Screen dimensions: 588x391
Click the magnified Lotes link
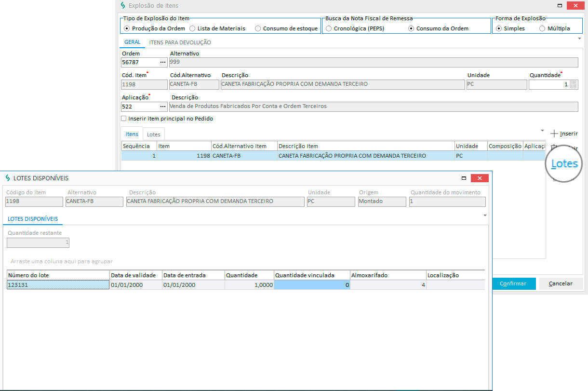(x=564, y=163)
